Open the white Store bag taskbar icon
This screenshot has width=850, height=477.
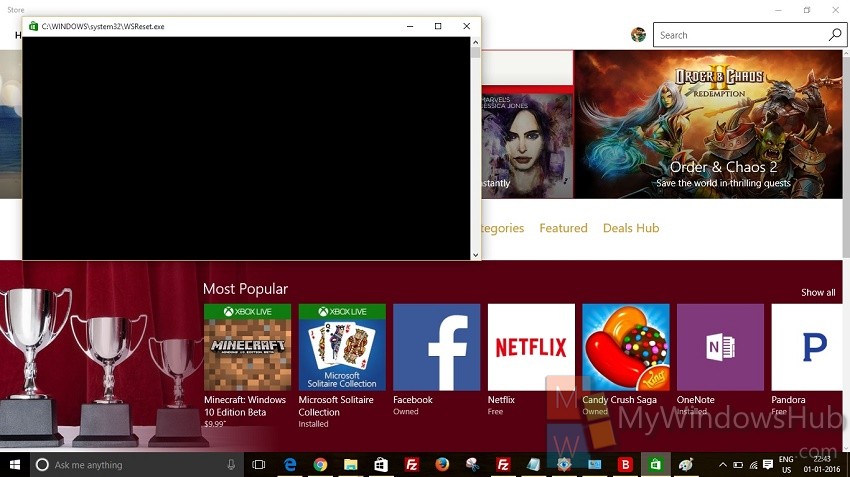[381, 465]
